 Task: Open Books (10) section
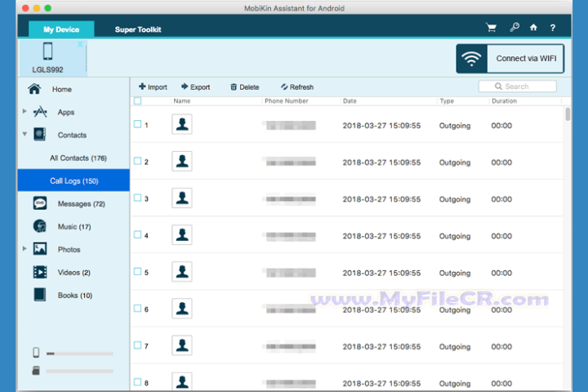75,295
